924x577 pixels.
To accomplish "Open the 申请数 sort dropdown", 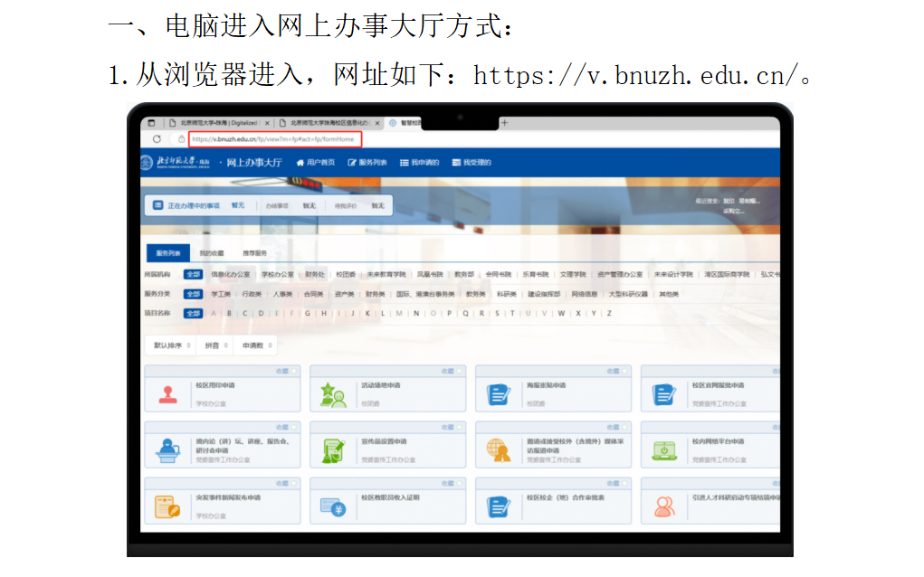I will click(257, 345).
